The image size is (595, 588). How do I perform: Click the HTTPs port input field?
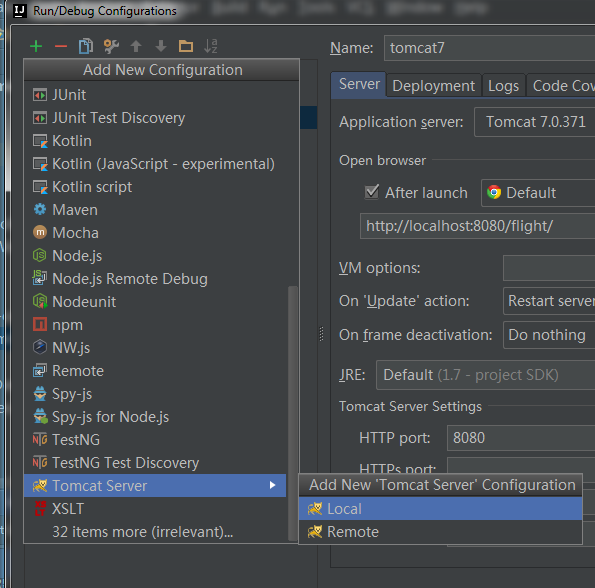pyautogui.click(x=521, y=466)
